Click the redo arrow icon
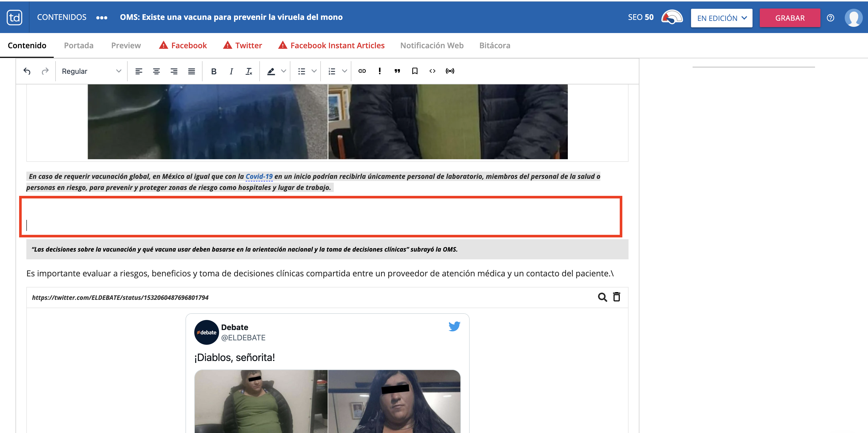This screenshot has height=433, width=868. pyautogui.click(x=45, y=71)
